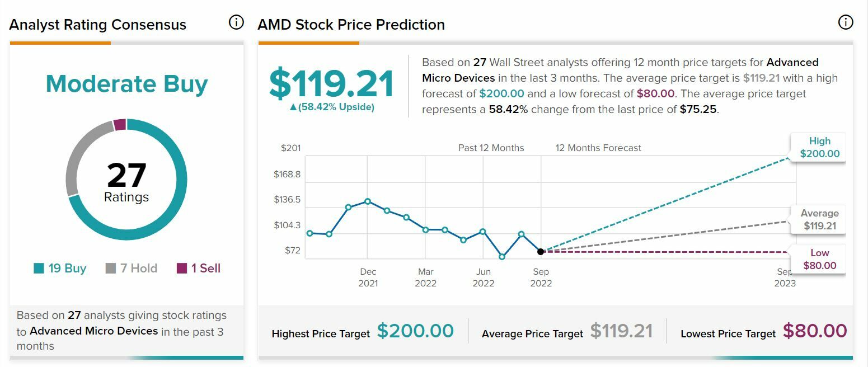The width and height of the screenshot is (868, 367).
Task: Click the Moderate Buy consensus heading
Action: click(x=126, y=84)
